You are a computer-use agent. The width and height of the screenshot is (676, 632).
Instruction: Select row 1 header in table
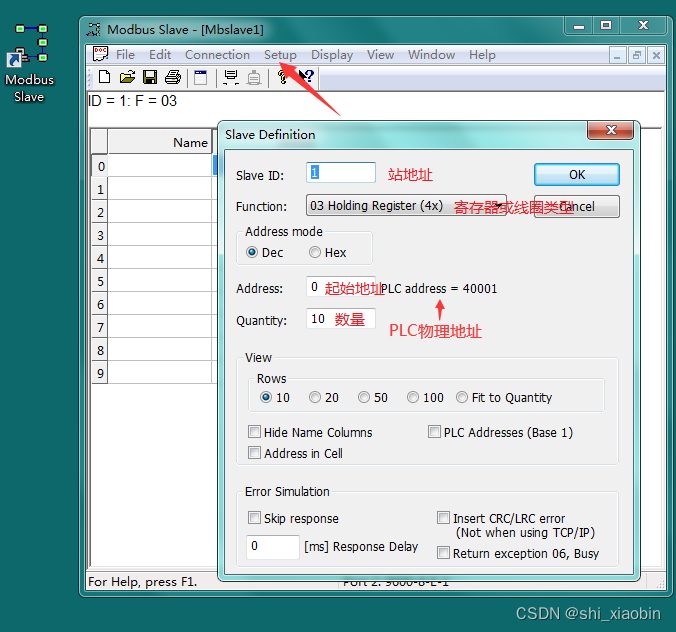point(100,189)
